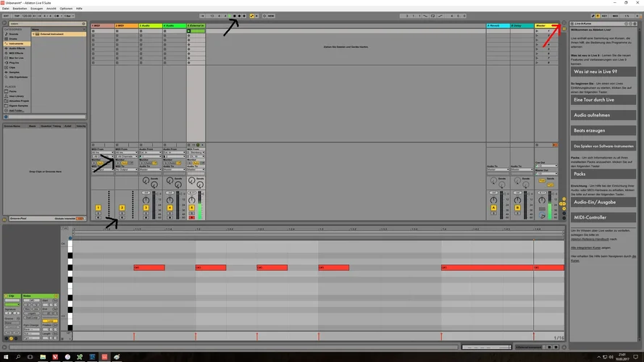The width and height of the screenshot is (644, 362).
Task: Open the Optionen menu
Action: coord(66,8)
